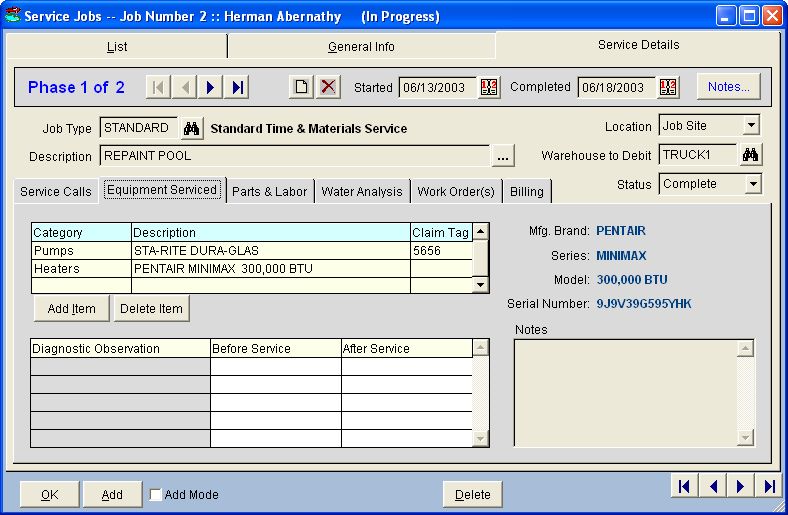This screenshot has width=788, height=515.
Task: Click equipment list scrollbar up arrow
Action: [480, 232]
